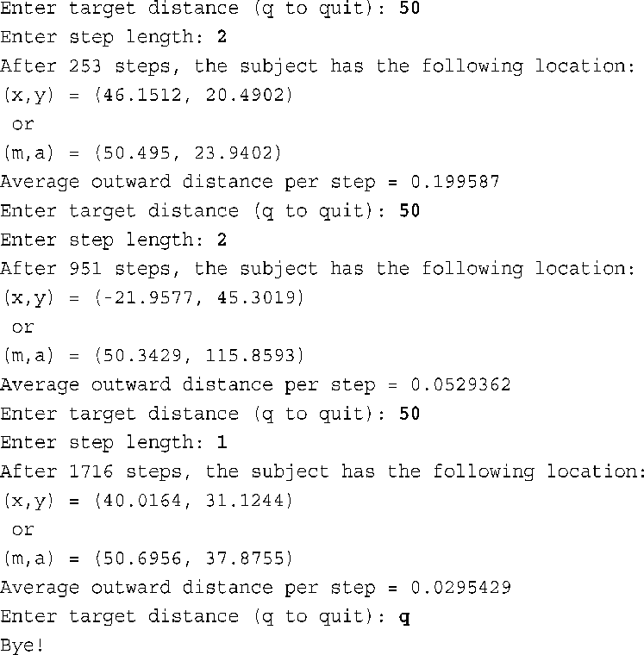Click the quit input 'q'
The height and width of the screenshot is (655, 644).
pos(404,618)
